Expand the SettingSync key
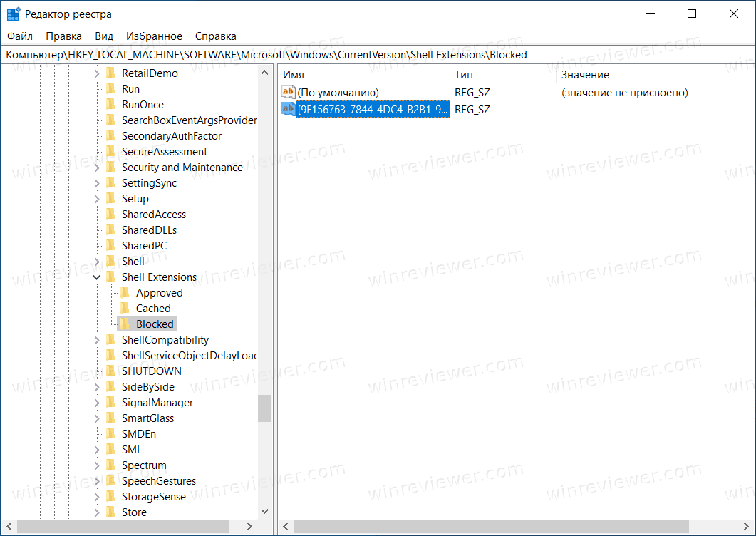Viewport: 756px width, 536px height. point(97,183)
